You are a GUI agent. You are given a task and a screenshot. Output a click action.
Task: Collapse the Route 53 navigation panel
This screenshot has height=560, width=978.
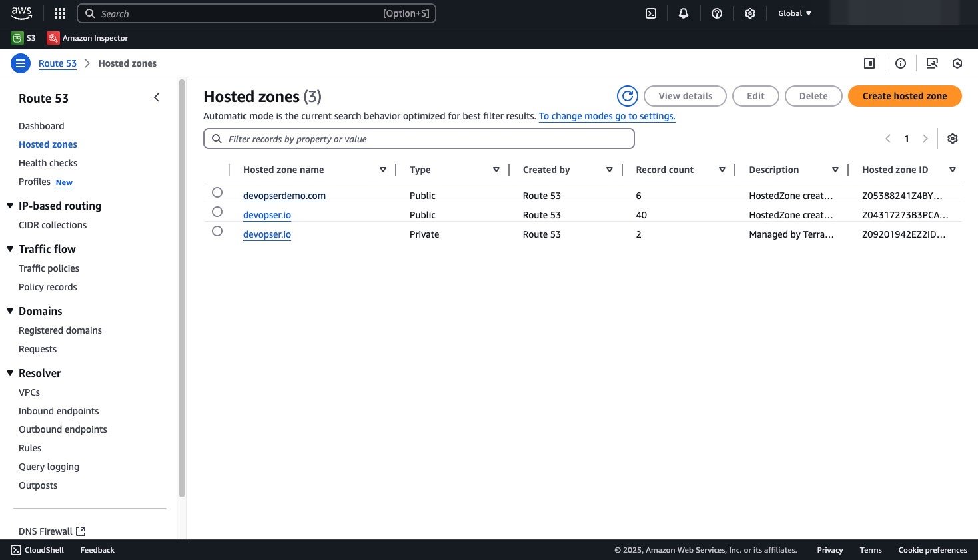point(157,97)
